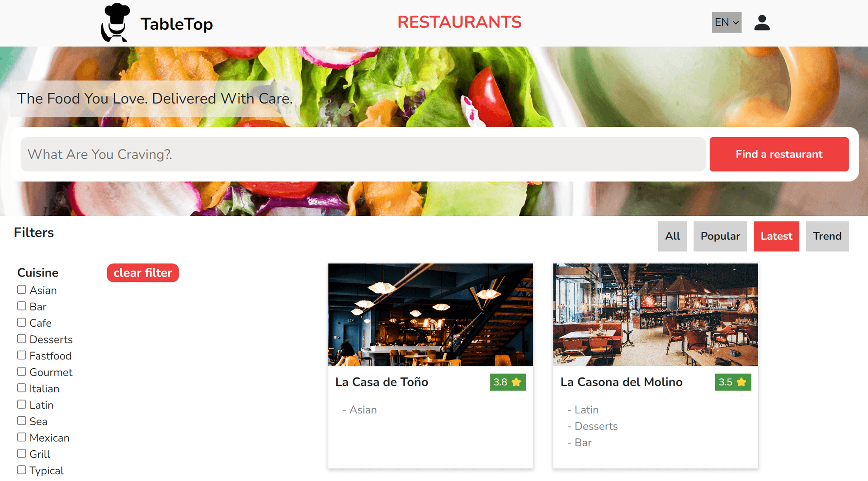Click the 3.5 star rating on La Casona del Molino
This screenshot has height=481, width=868.
click(x=733, y=382)
